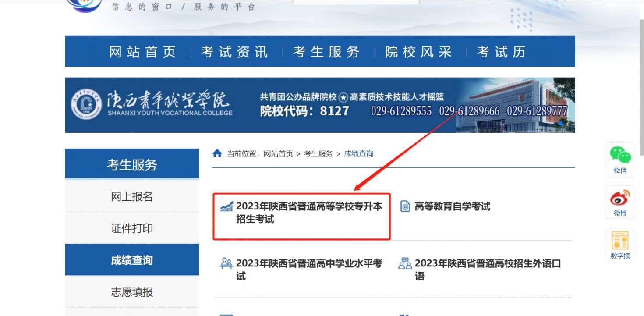Click 考生服务 in the breadcrumb
Viewport: 644px width, 316px height.
(318, 154)
